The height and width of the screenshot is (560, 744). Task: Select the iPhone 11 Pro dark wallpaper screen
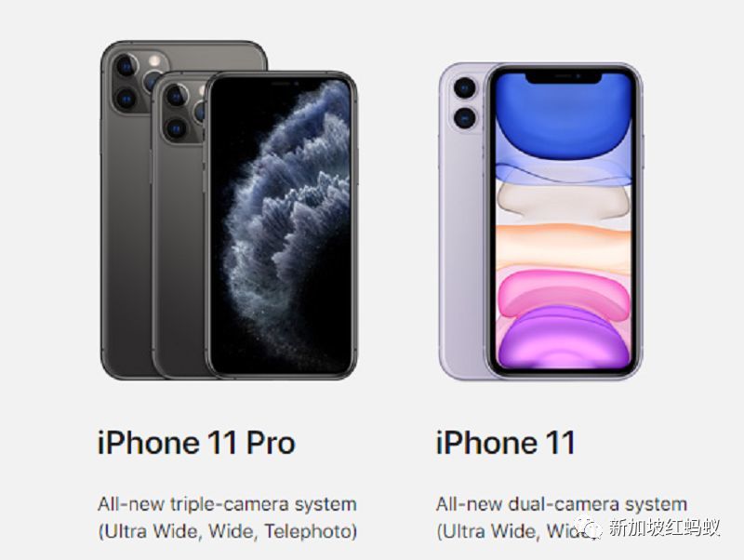point(283,226)
